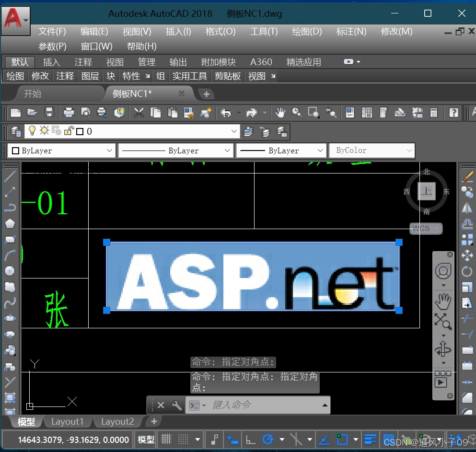Open a file with the Open folder icon
Image resolution: width=476 pixels, height=452 pixels.
click(32, 113)
